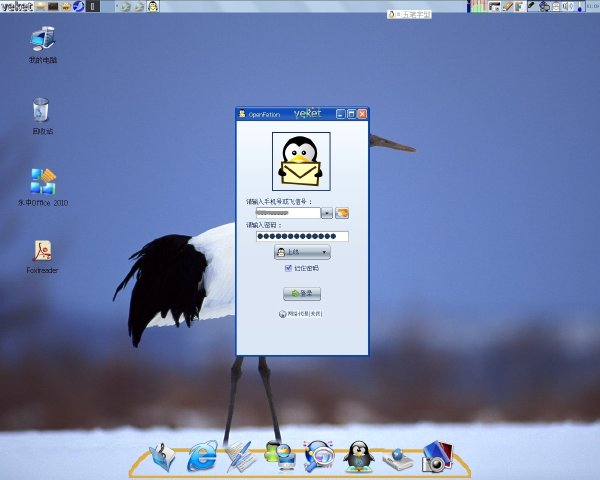The height and width of the screenshot is (480, 600).
Task: Click the input method penguin indicator bar
Action: (409, 15)
